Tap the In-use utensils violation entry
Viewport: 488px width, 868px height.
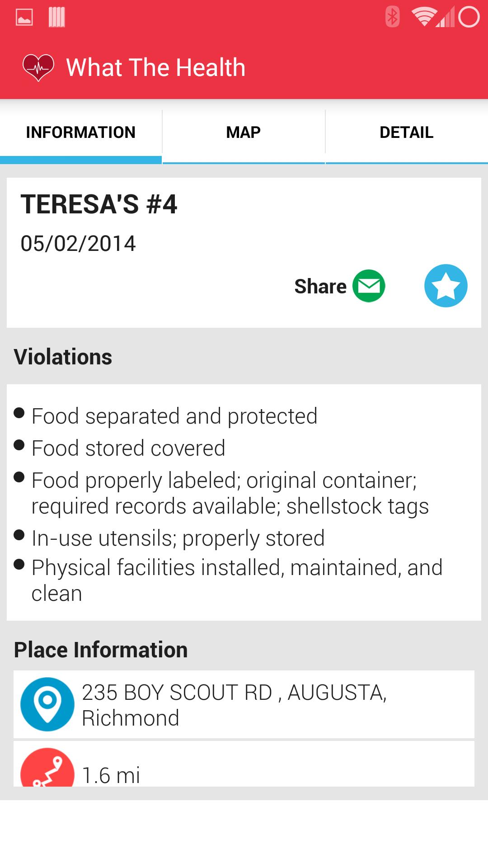pyautogui.click(x=178, y=538)
